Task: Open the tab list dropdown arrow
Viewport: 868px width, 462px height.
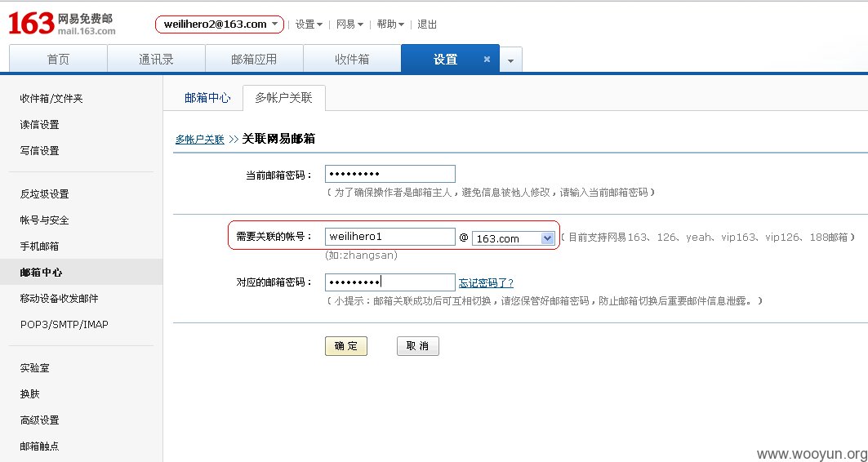Action: pyautogui.click(x=510, y=60)
